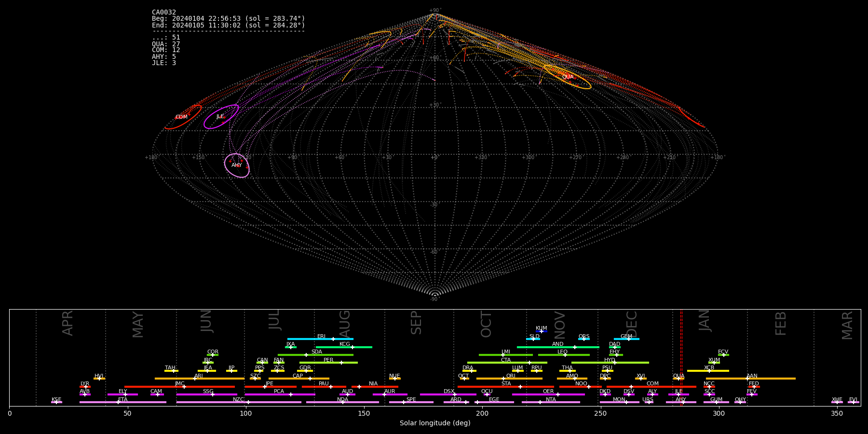Select the COM radiant marker on sky map
868x434 pixels.
(x=182, y=117)
